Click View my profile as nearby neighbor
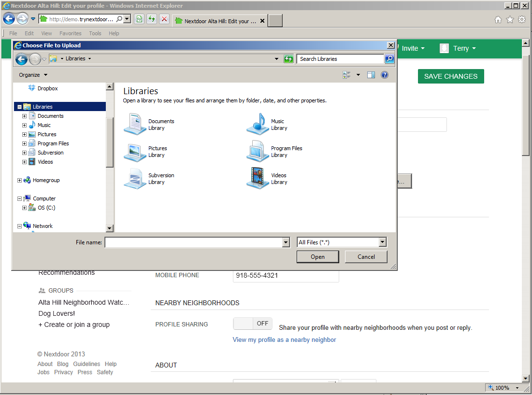Screen dimensions: 532x395 (x=284, y=339)
